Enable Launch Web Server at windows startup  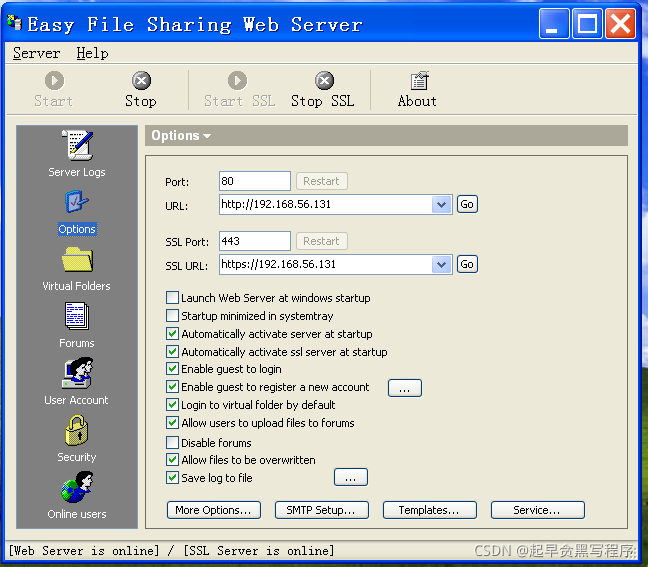(x=172, y=298)
